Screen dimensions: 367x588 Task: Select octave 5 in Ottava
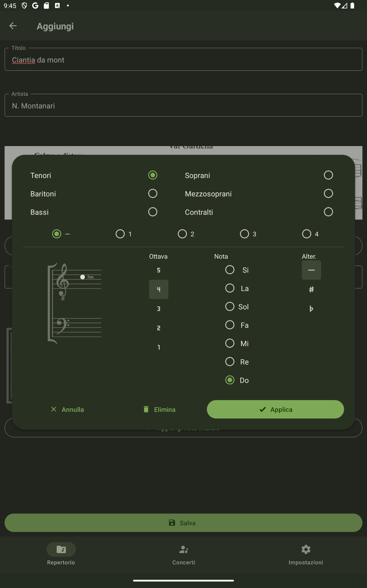[x=158, y=270]
